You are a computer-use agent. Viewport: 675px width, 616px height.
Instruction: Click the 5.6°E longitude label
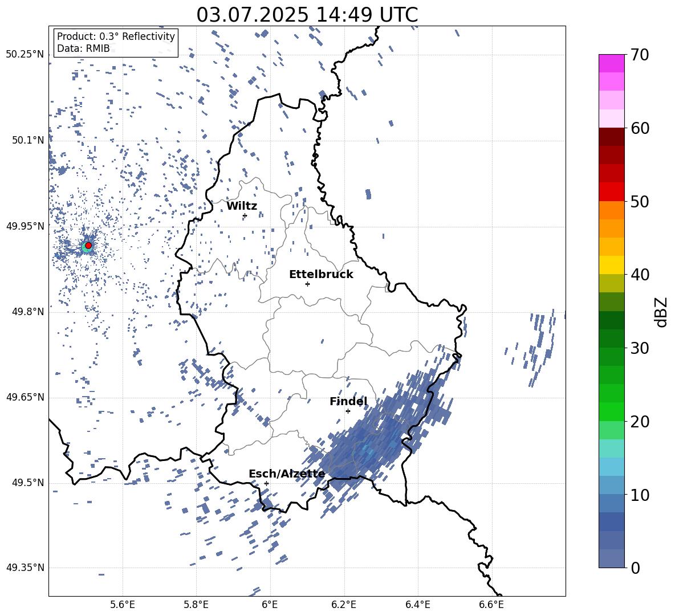pos(123,605)
